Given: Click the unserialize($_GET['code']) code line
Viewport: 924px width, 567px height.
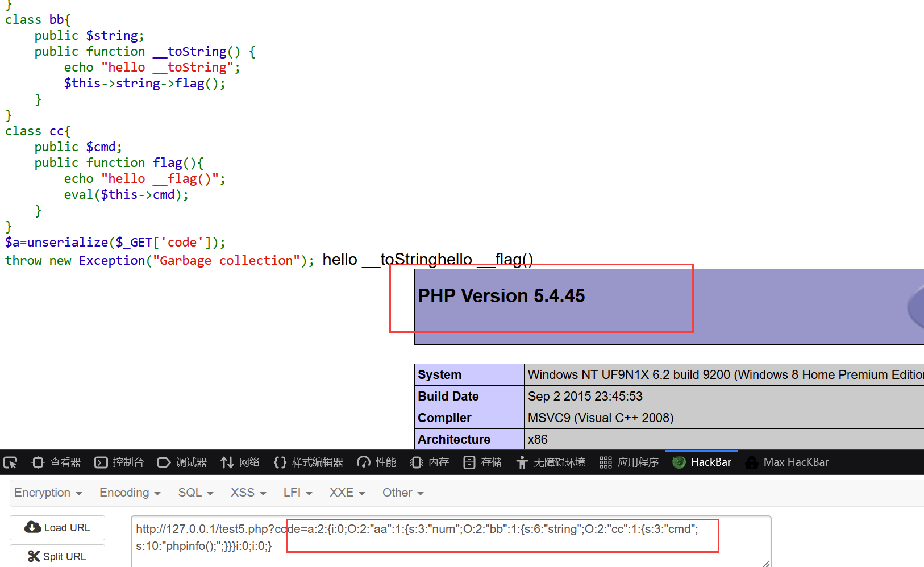Looking at the screenshot, I should click(115, 243).
